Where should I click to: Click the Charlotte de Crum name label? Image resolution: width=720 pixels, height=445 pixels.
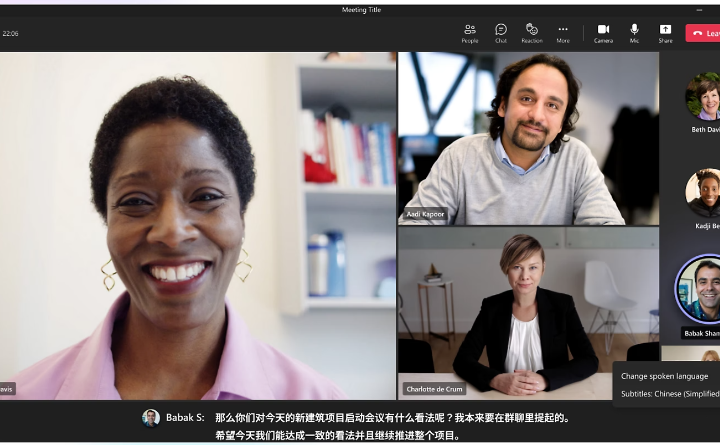tap(434, 389)
